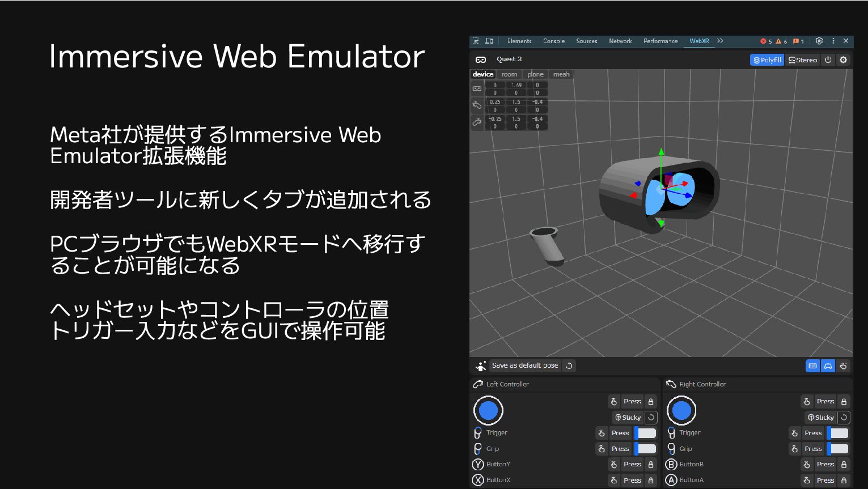Click the Left Trigger analog slider
868x489 pixels.
645,433
